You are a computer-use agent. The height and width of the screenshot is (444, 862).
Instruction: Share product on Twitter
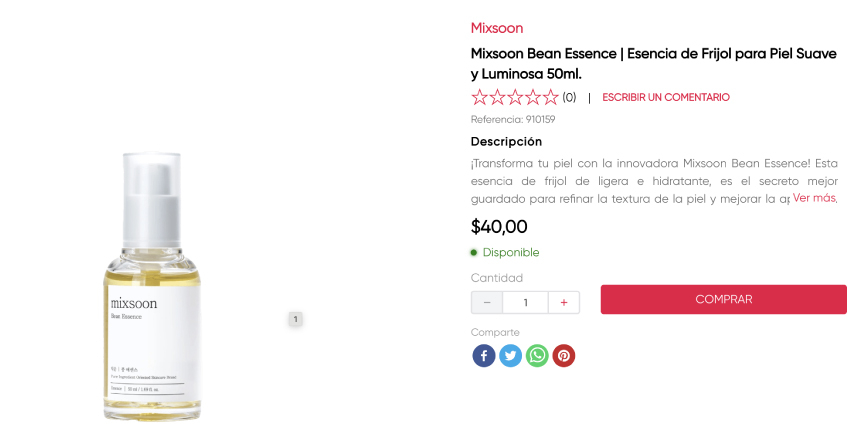tap(511, 356)
